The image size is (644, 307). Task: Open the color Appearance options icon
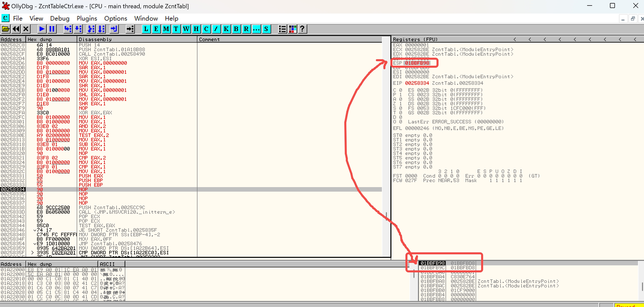(x=292, y=29)
